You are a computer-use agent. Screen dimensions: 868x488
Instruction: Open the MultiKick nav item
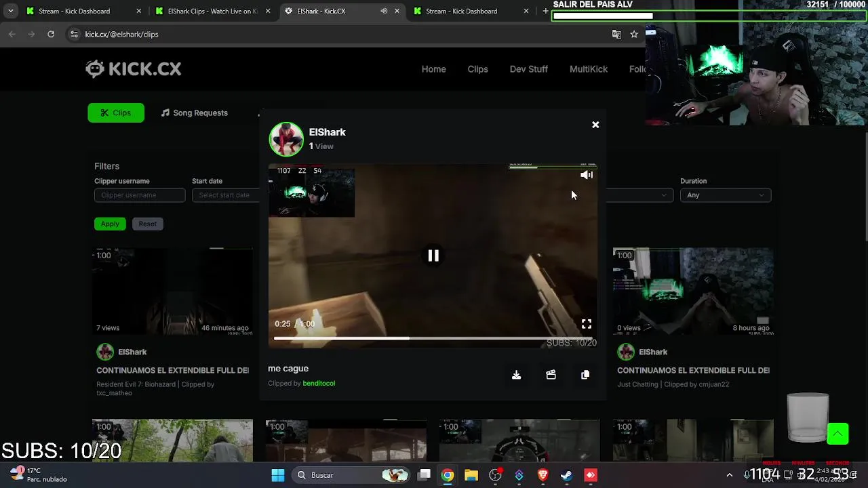coord(589,69)
